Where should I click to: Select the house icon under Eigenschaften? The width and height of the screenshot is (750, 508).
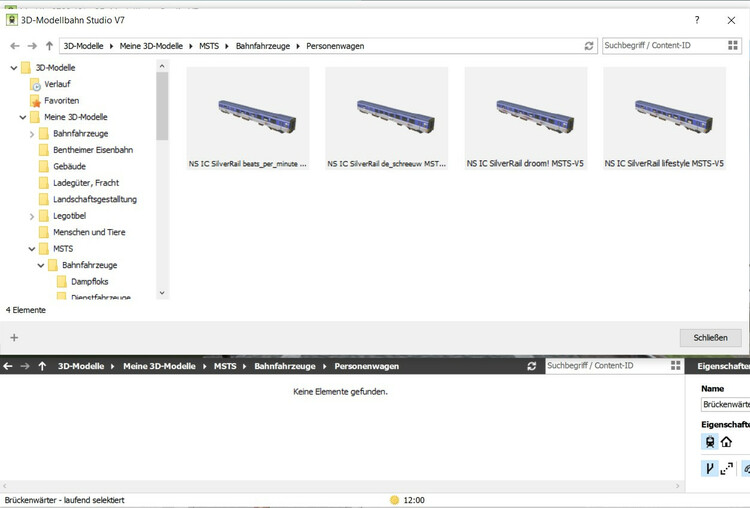(x=726, y=442)
